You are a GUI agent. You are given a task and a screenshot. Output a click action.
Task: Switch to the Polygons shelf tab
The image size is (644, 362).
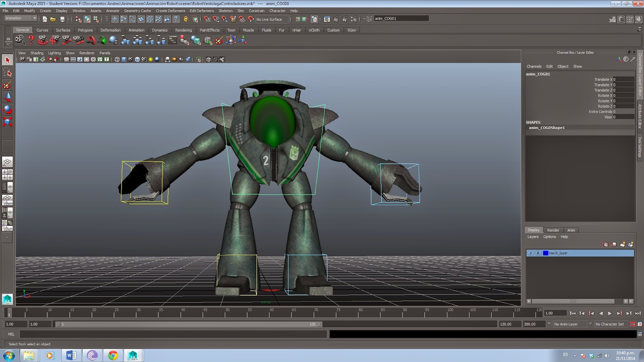coord(85,30)
